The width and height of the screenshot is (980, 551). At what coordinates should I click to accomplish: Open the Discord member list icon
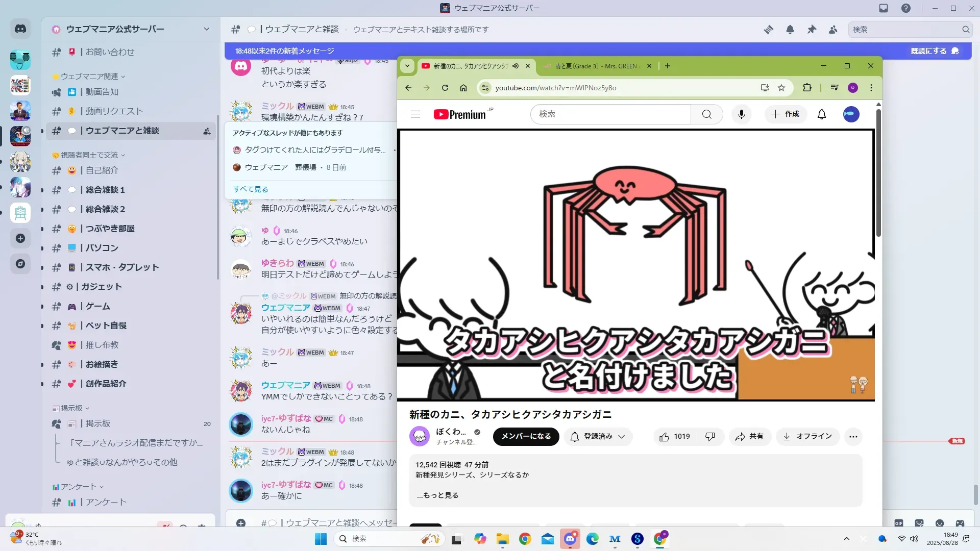tap(833, 30)
